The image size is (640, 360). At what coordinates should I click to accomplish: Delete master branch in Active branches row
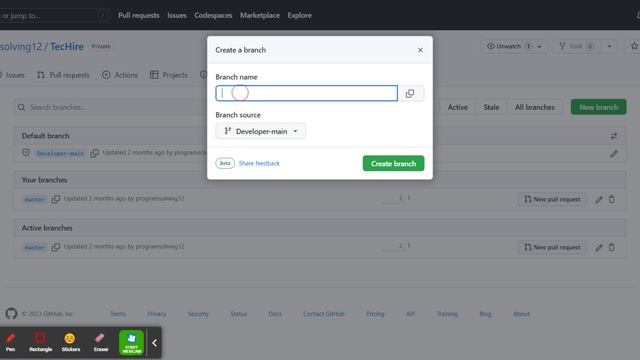(x=611, y=247)
